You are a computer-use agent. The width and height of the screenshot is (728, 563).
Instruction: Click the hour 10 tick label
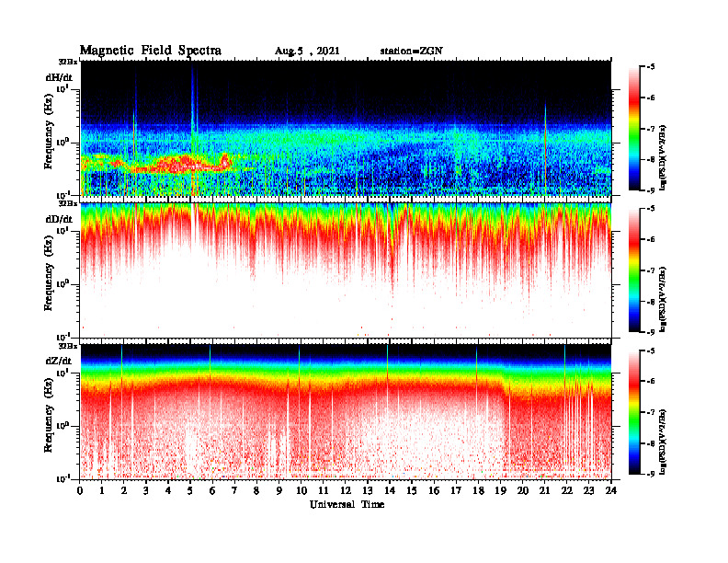[301, 491]
